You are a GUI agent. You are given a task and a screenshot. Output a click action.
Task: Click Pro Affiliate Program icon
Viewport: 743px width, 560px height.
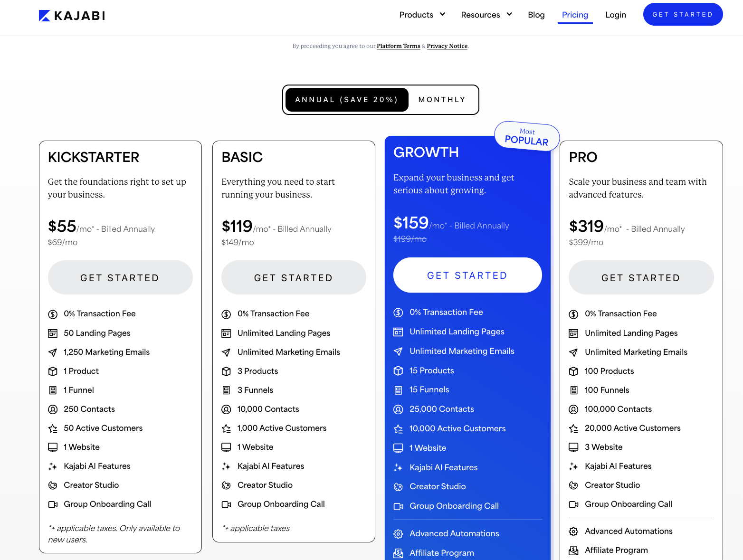point(573,551)
